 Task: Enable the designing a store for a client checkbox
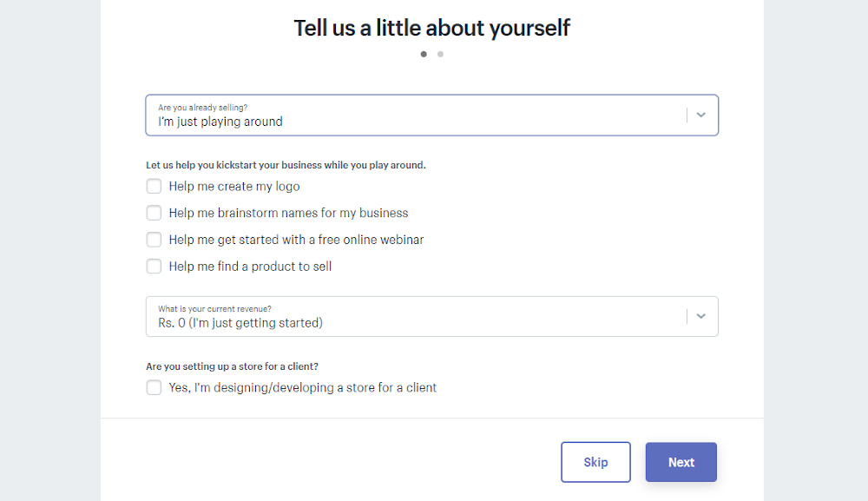point(154,387)
